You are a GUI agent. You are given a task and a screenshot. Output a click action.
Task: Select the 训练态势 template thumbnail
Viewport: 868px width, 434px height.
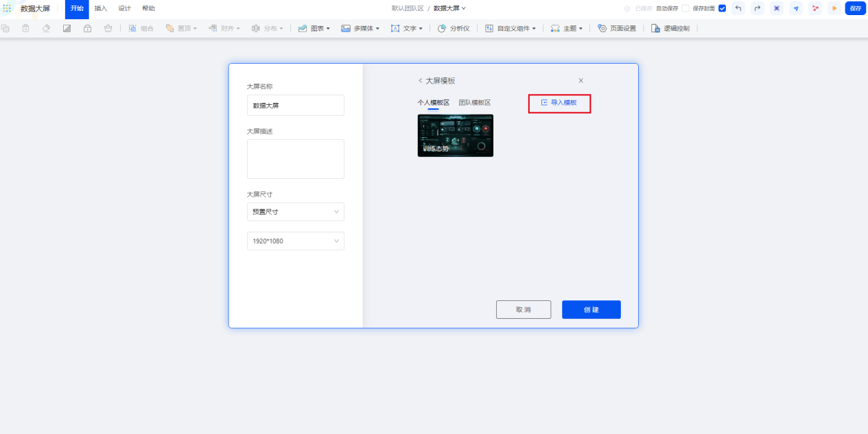click(456, 136)
